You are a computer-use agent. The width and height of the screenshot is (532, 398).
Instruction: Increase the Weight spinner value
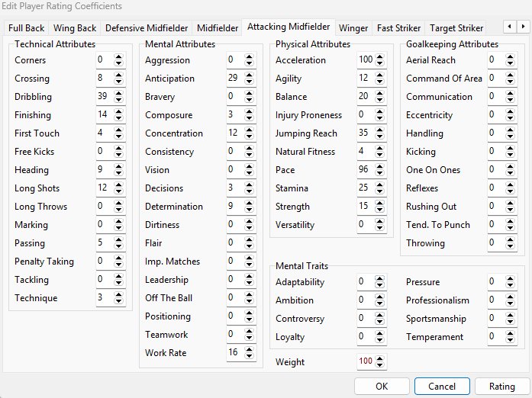380,358
